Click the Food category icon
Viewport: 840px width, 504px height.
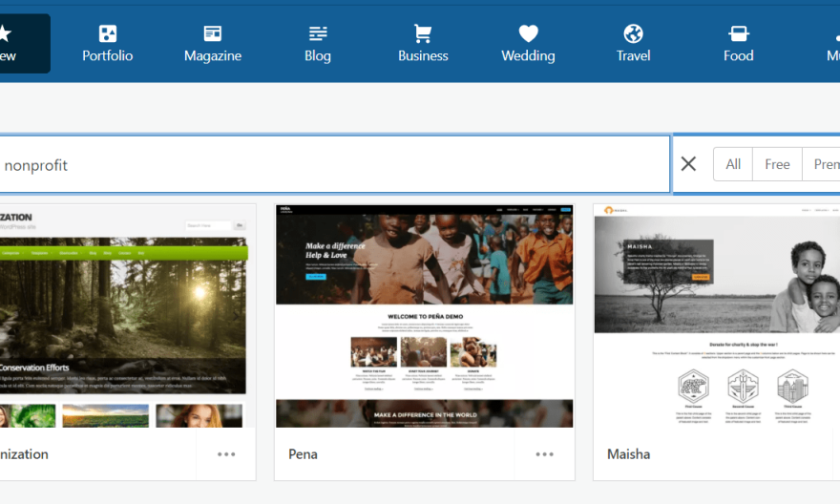738,34
